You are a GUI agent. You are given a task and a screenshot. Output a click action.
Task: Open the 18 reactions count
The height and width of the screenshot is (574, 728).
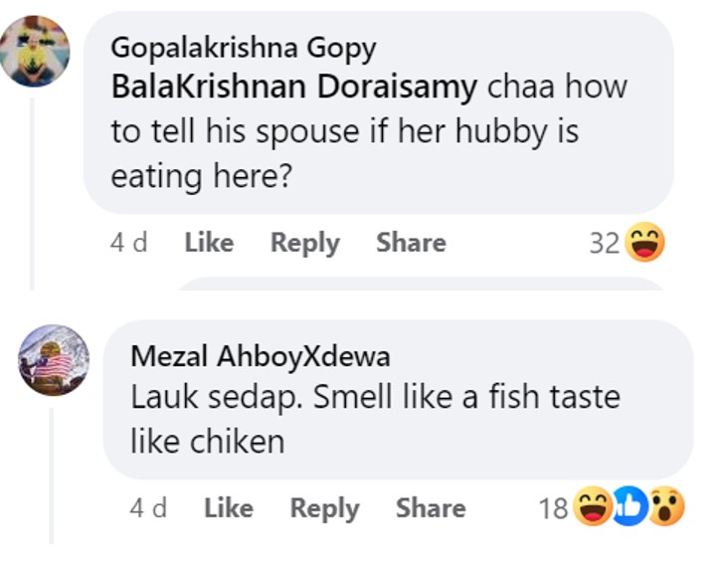[x=553, y=509]
